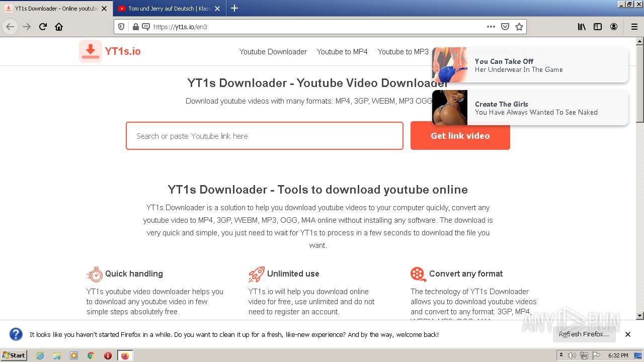Show tracking protection shield info
The height and width of the screenshot is (362, 644).
point(121,27)
